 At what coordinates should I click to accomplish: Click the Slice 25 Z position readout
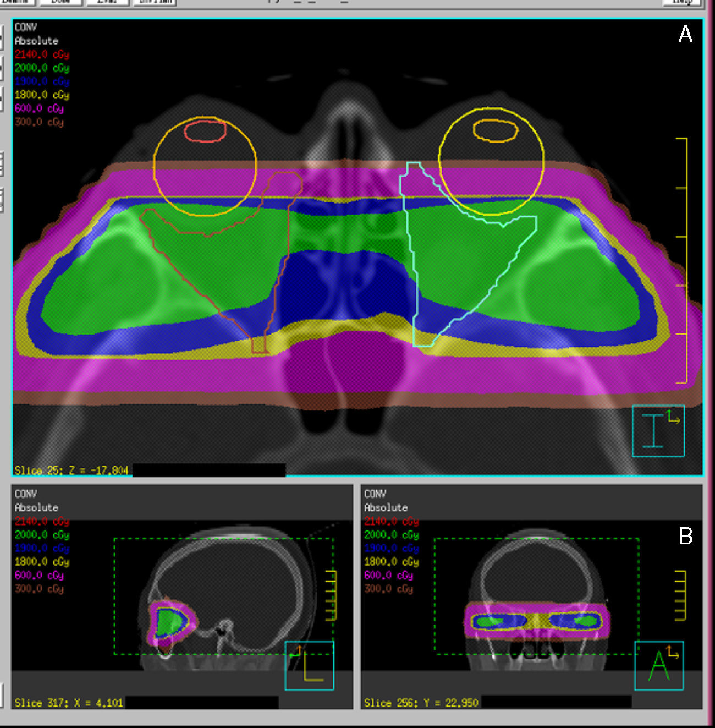click(71, 470)
